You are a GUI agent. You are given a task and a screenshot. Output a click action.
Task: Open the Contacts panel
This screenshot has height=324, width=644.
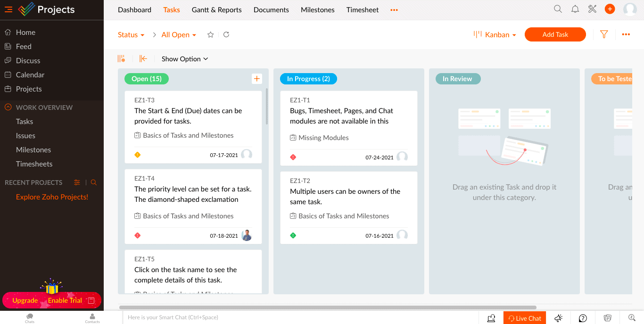(92, 318)
